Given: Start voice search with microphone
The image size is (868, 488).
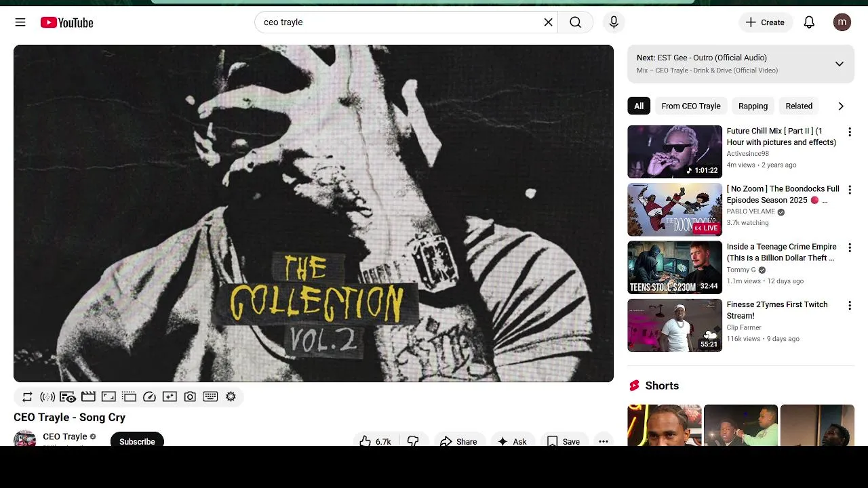Looking at the screenshot, I should [x=614, y=22].
